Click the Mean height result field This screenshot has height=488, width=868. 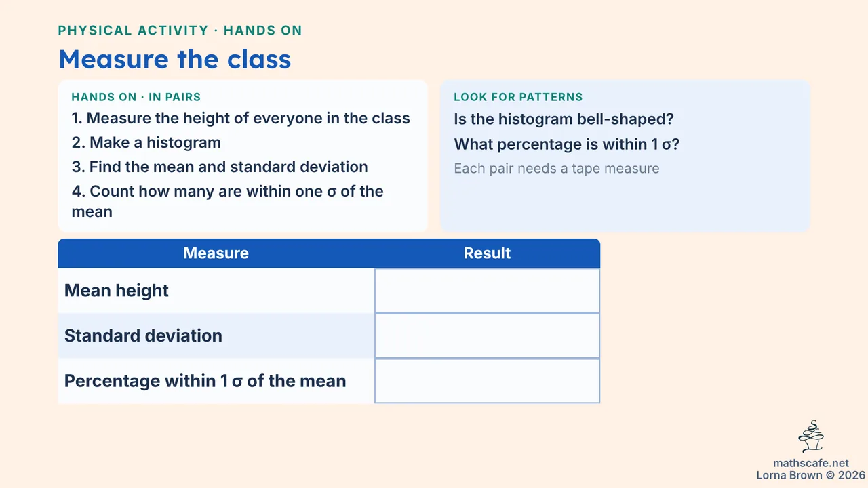(x=487, y=291)
